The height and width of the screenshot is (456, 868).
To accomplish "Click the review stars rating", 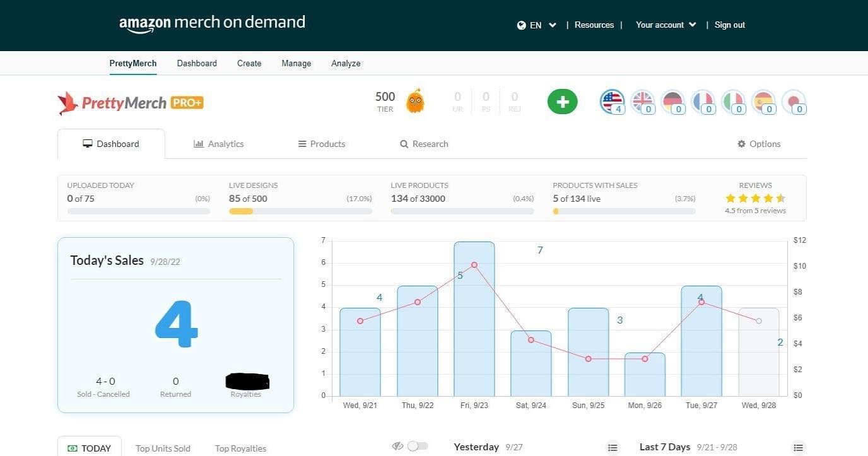I will point(755,198).
